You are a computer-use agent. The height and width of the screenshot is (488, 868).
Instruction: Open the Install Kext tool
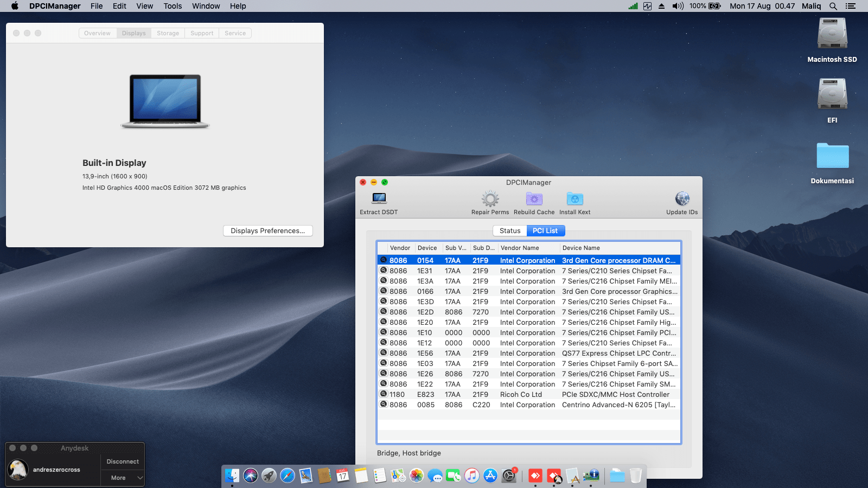click(575, 199)
